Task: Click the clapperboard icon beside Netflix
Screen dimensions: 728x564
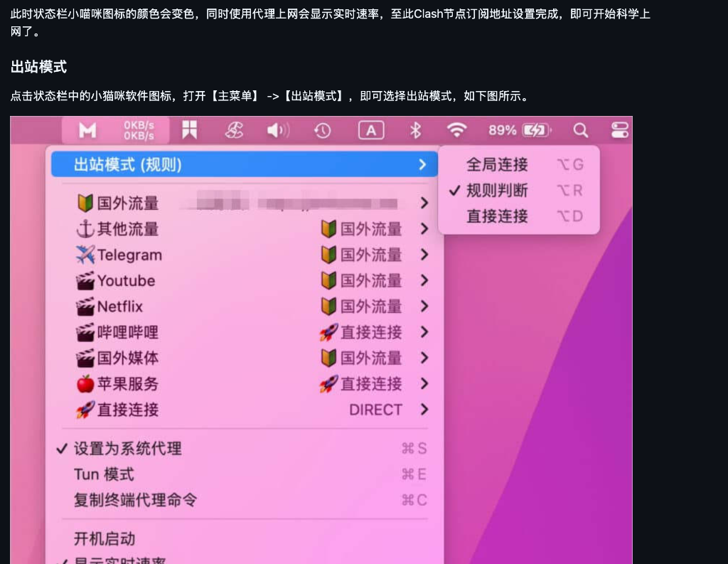Action: [x=85, y=307]
